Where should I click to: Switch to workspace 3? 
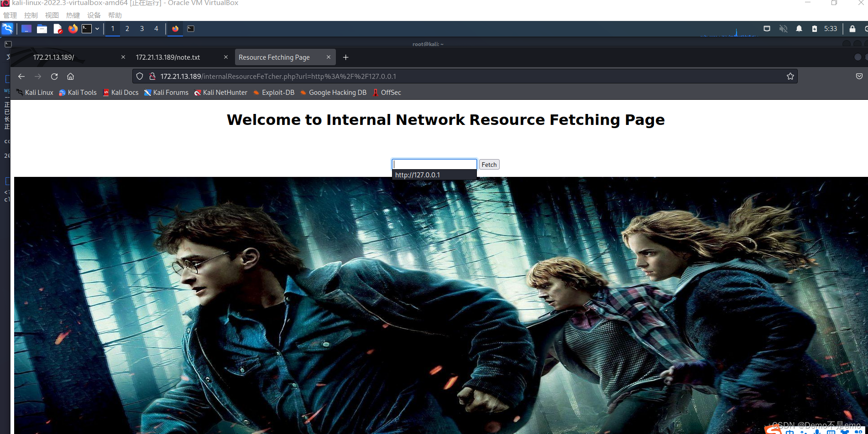(142, 29)
